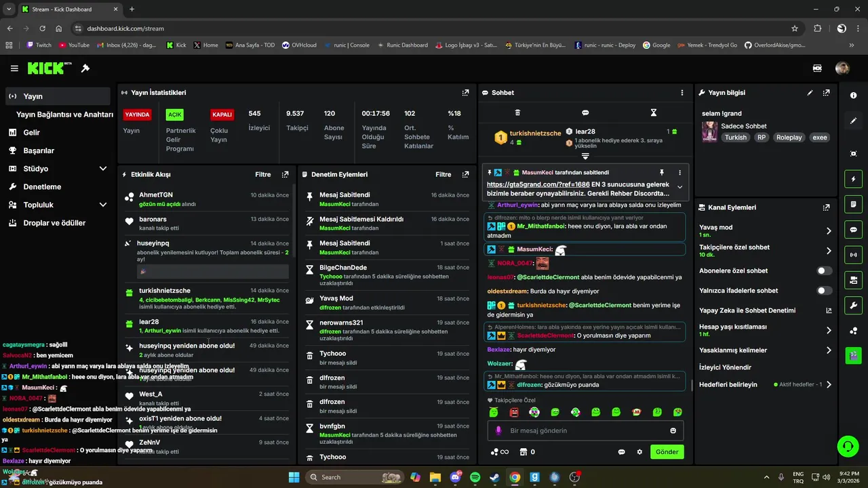868x488 pixels.
Task: Open Yasaklanmış kelimeler settings arrow
Action: pyautogui.click(x=828, y=350)
